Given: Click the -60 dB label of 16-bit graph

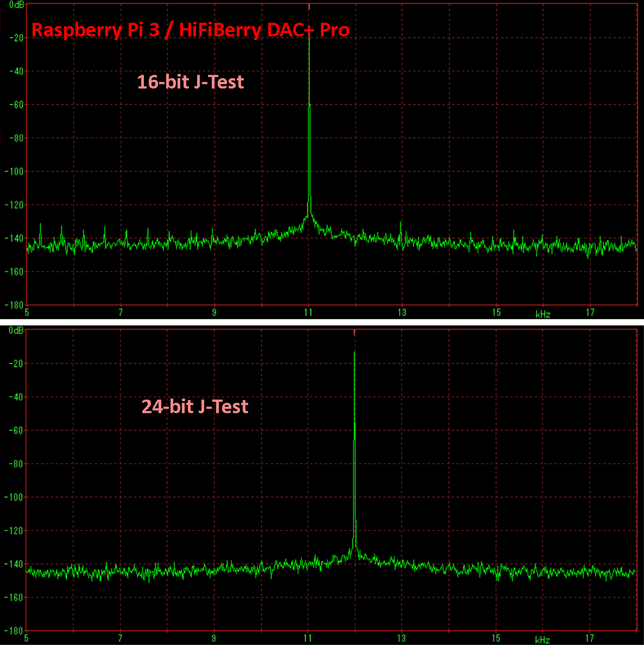Looking at the screenshot, I should tap(16, 104).
